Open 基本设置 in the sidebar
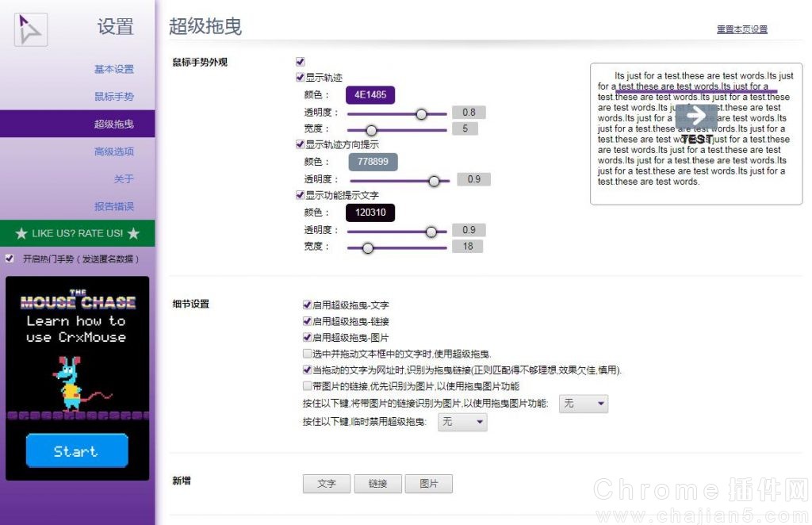812x525 pixels. click(x=113, y=69)
